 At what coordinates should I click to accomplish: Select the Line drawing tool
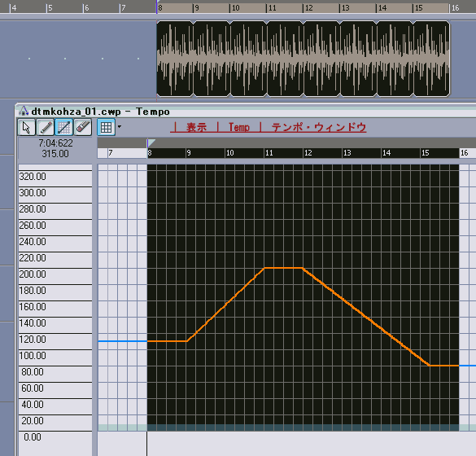(63, 127)
